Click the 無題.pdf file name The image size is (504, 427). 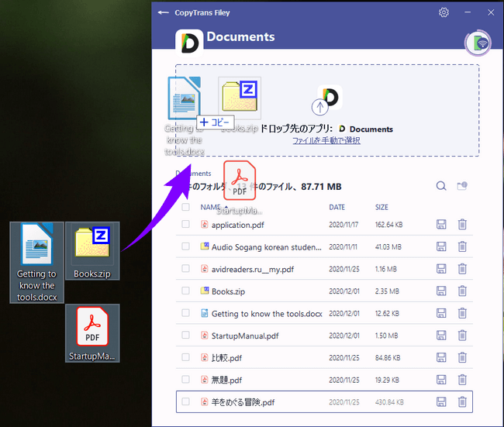[226, 380]
